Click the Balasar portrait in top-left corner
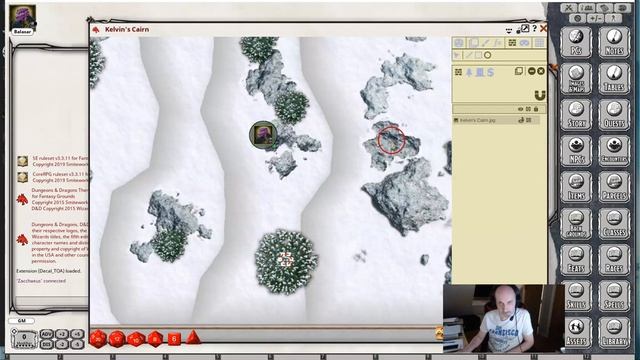The image size is (640, 360). pyautogui.click(x=22, y=19)
